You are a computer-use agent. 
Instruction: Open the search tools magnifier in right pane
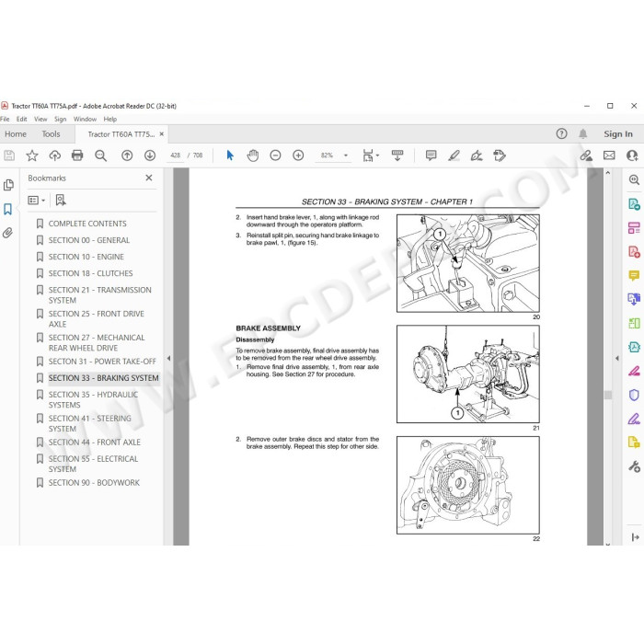[x=634, y=179]
